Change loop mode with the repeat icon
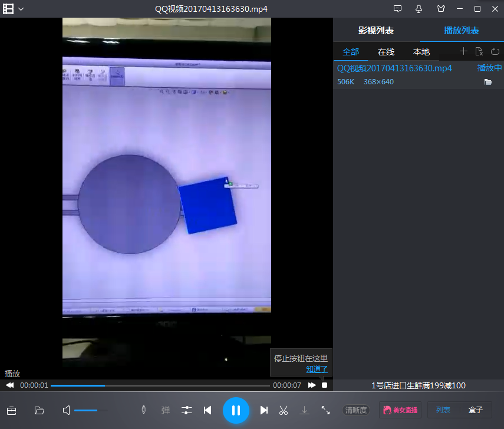504x429 pixels. coord(495,51)
